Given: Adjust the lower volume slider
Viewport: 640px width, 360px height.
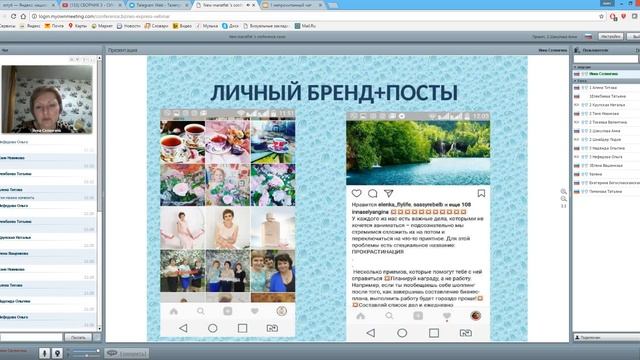Looking at the screenshot, I should [x=87, y=356].
